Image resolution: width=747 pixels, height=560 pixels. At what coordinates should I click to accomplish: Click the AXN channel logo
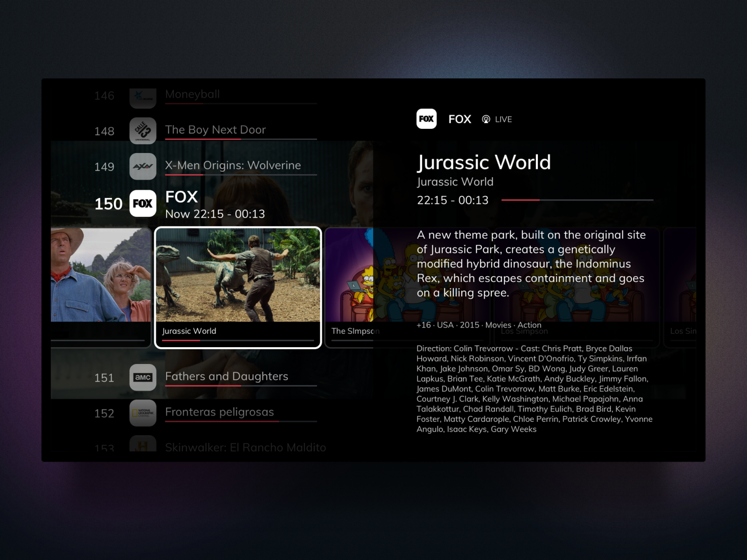click(x=143, y=166)
